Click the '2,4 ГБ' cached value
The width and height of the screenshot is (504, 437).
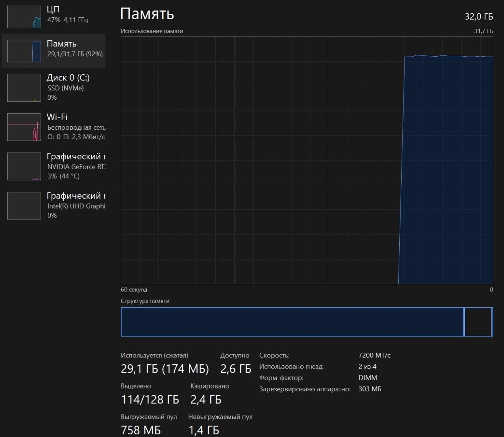coord(206,400)
